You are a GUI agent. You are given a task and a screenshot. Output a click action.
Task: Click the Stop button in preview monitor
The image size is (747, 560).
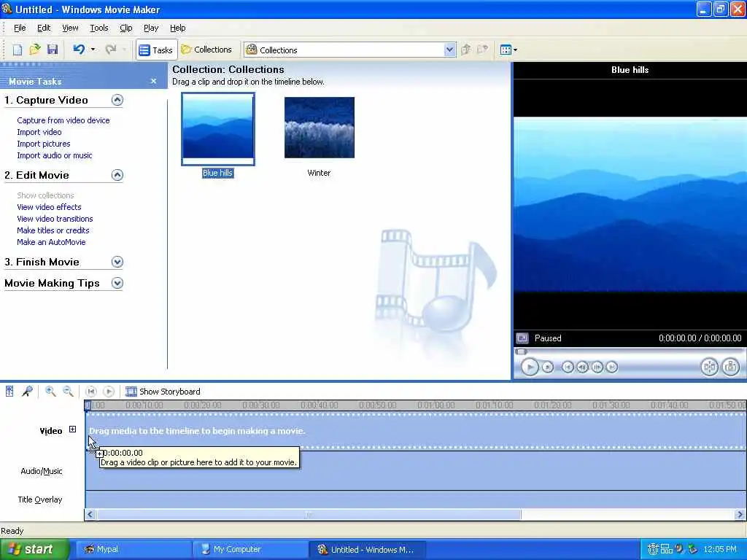coord(548,367)
